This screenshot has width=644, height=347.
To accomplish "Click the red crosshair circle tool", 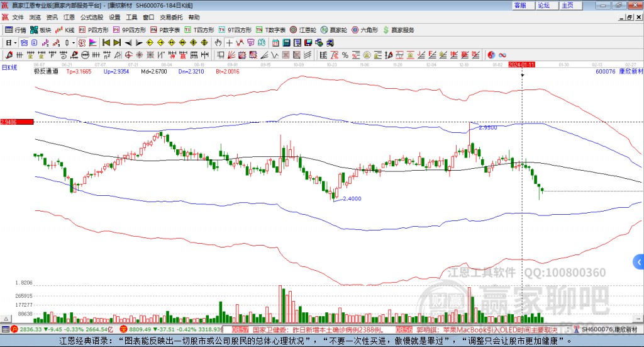I will (128, 55).
